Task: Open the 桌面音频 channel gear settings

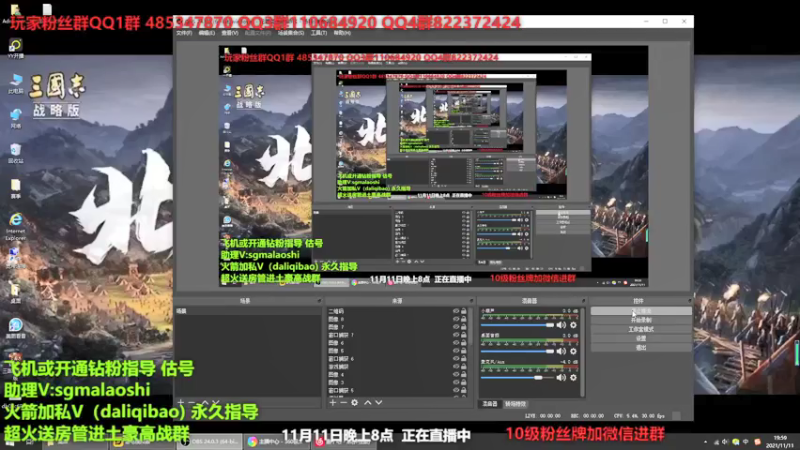Action: tap(573, 351)
